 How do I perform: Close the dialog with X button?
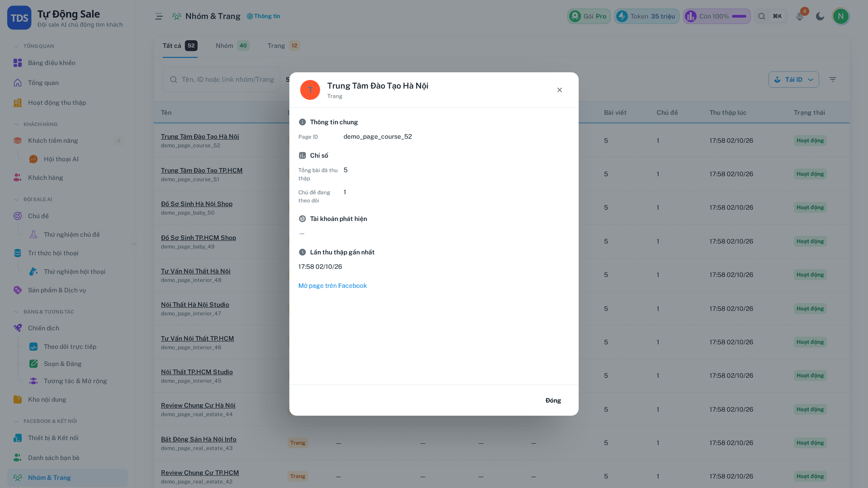point(560,90)
